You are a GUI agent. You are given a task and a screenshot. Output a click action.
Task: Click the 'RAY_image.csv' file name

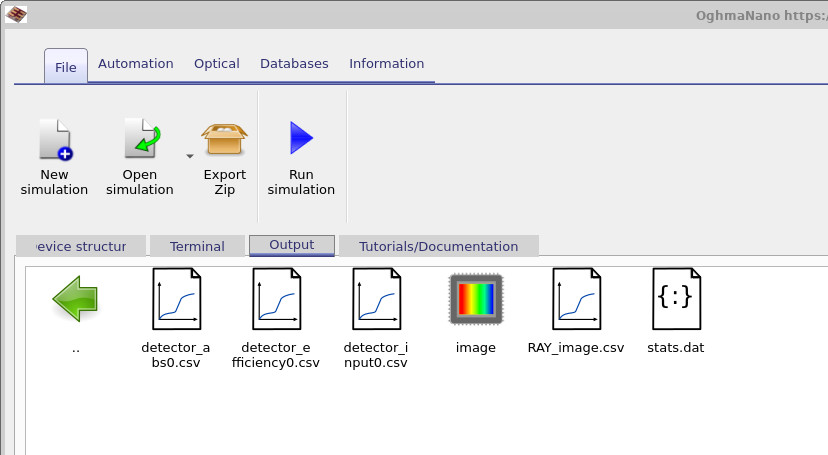click(x=576, y=348)
